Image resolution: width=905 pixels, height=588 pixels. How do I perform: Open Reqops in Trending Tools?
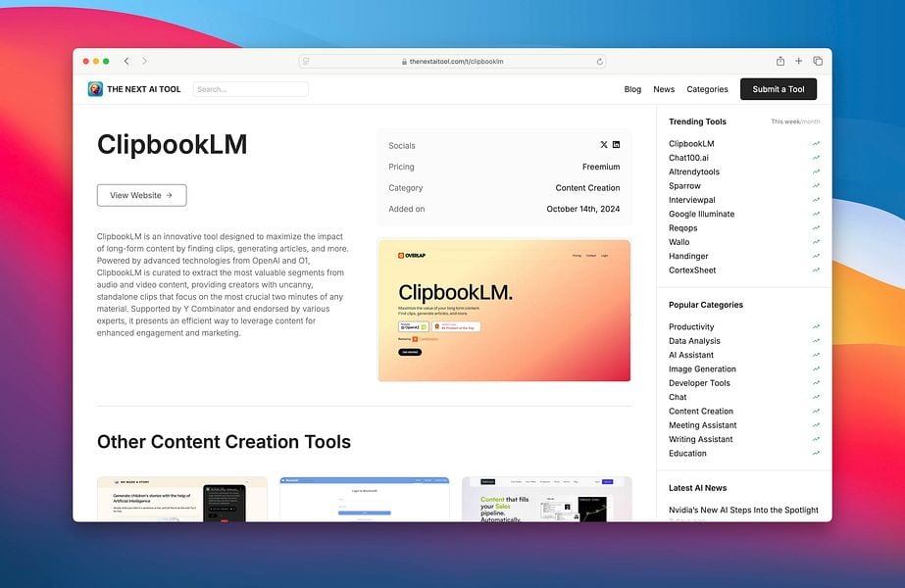point(683,228)
